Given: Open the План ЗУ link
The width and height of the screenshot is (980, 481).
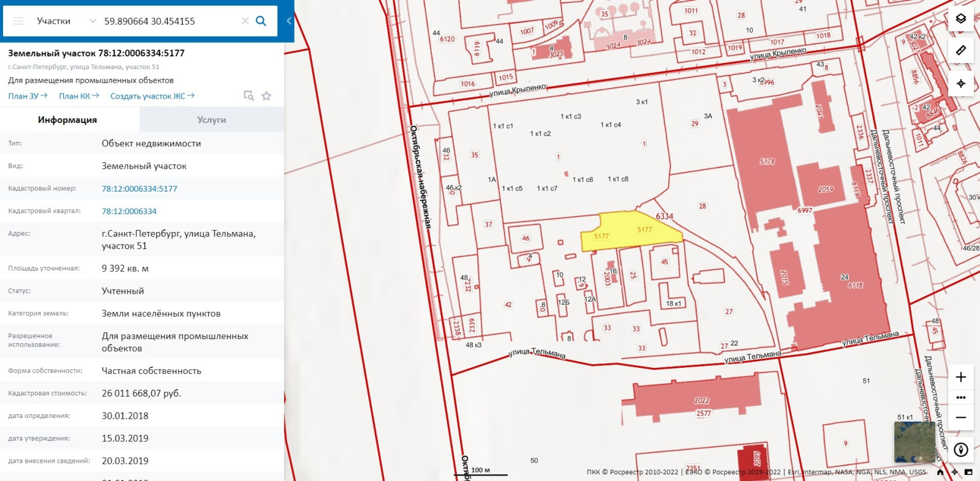Looking at the screenshot, I should (x=28, y=96).
